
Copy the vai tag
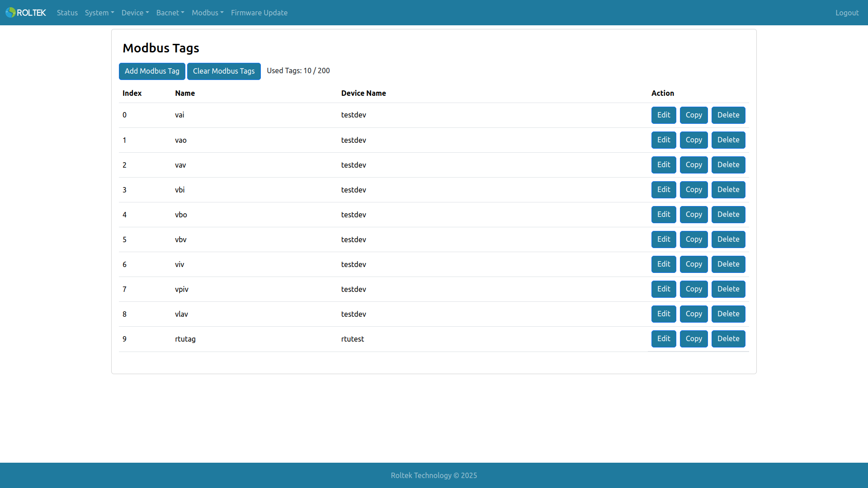click(693, 115)
